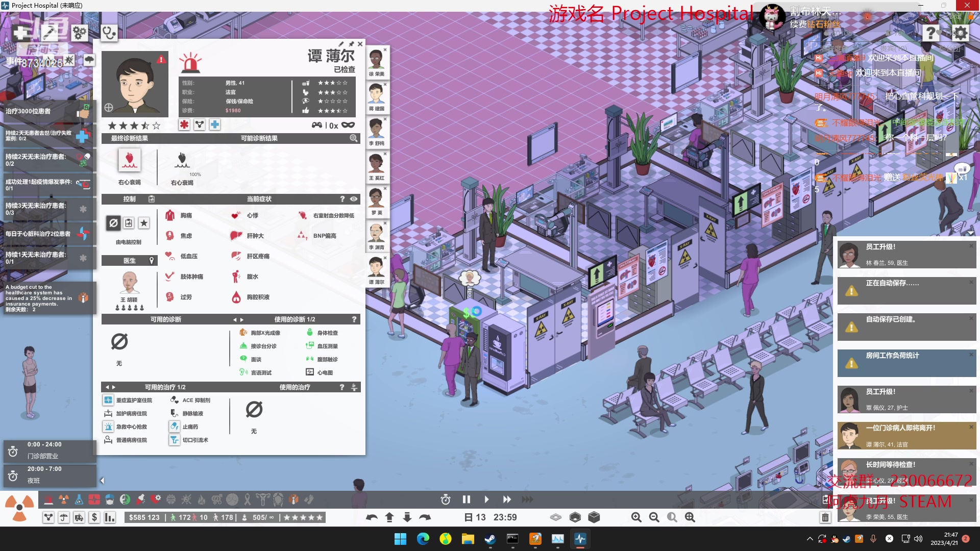The width and height of the screenshot is (980, 551).
Task: Select the surgeon mask department icon
Action: pos(110,499)
